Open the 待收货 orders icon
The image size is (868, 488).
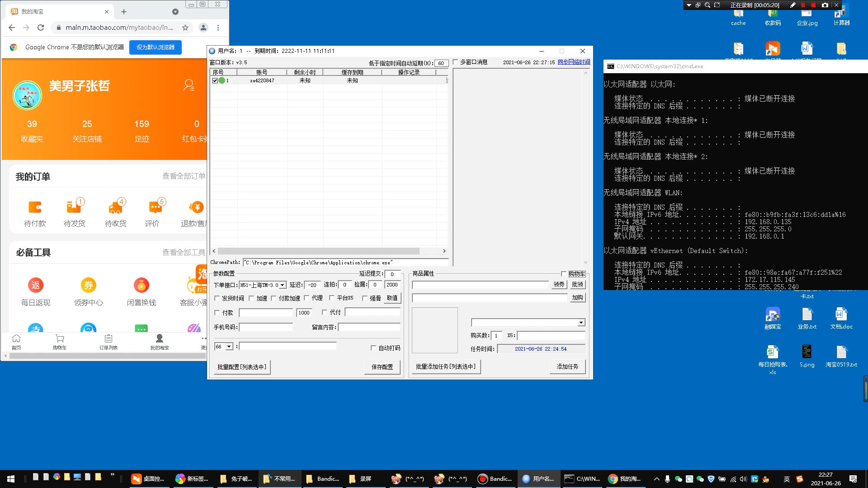(115, 206)
